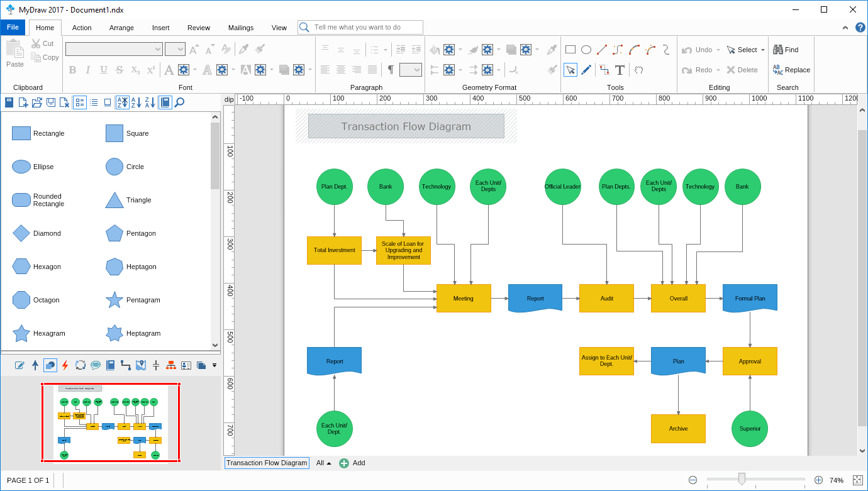The image size is (868, 491).
Task: Open the circular arrows shapes library
Action: pyautogui.click(x=81, y=365)
